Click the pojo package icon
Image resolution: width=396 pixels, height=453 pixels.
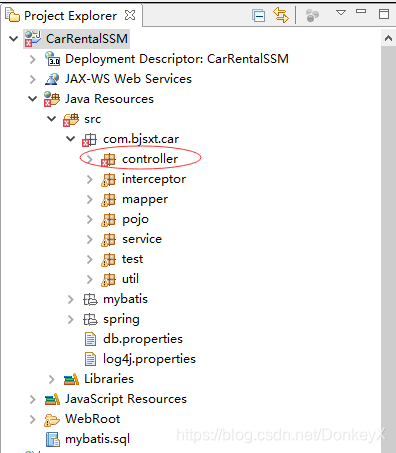point(109,220)
